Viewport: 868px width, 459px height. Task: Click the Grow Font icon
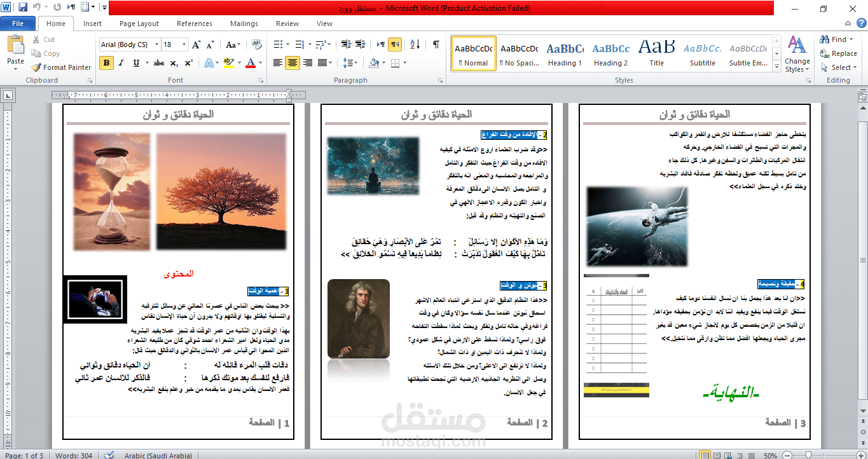click(x=196, y=45)
